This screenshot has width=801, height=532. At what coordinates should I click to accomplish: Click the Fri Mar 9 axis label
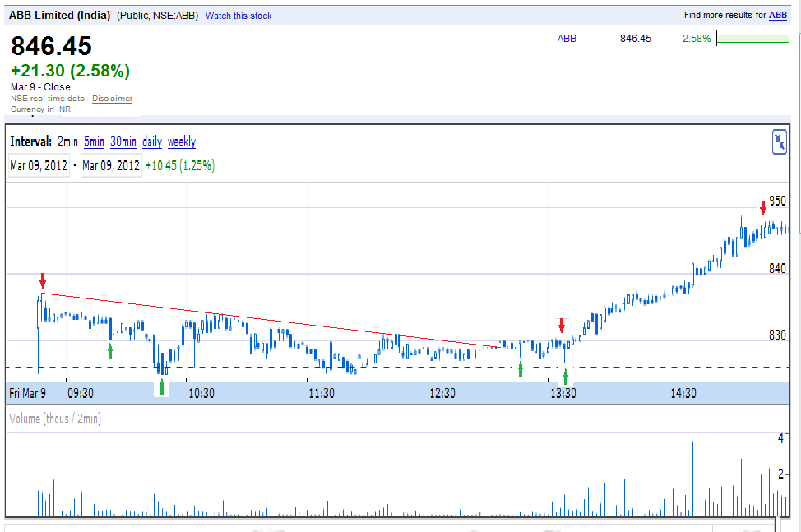point(28,393)
